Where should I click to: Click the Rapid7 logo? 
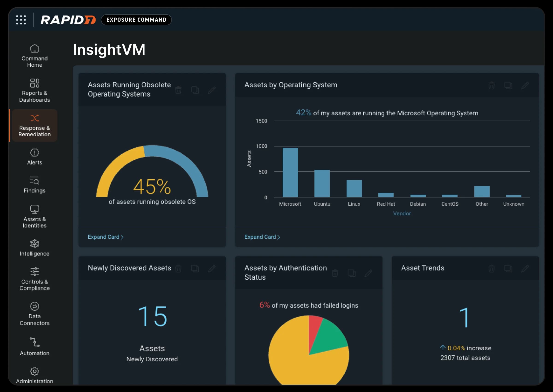coord(68,20)
